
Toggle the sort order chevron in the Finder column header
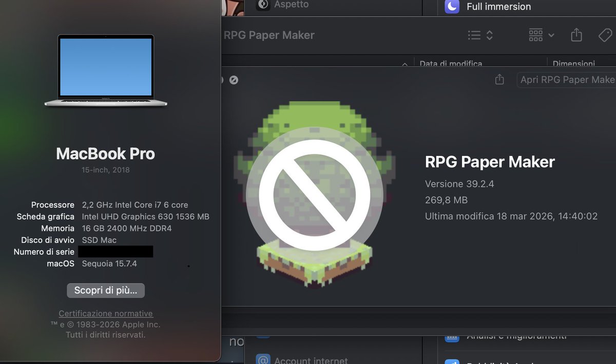(x=405, y=64)
